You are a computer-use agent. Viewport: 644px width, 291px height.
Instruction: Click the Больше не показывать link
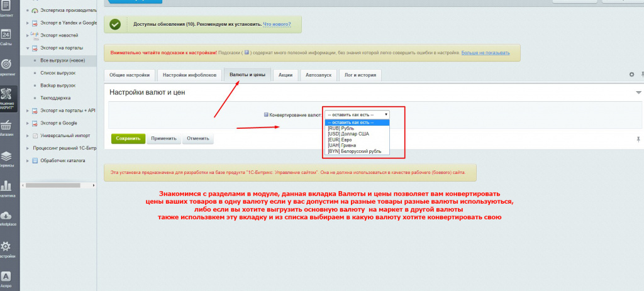tap(486, 53)
